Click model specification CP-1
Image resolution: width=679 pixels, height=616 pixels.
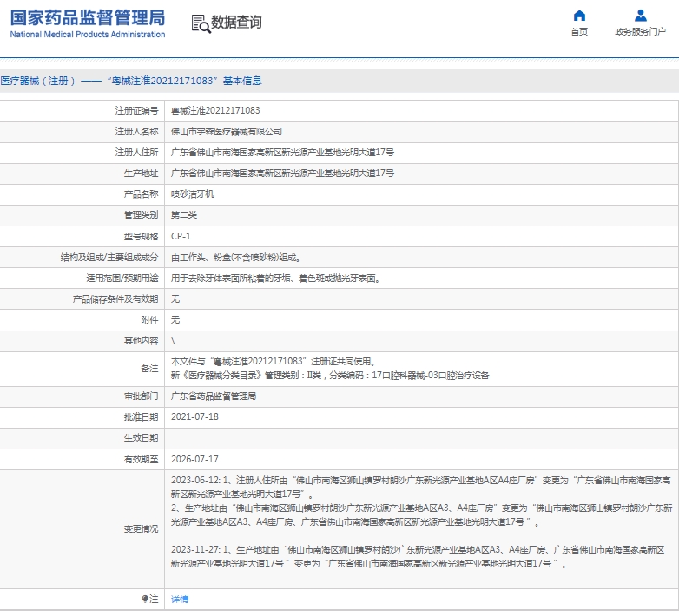[x=181, y=236]
